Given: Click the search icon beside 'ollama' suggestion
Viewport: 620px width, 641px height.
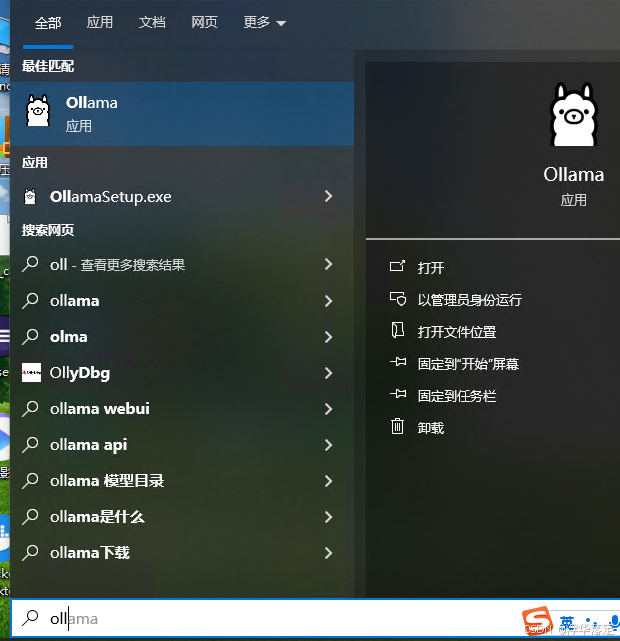Looking at the screenshot, I should [31, 300].
